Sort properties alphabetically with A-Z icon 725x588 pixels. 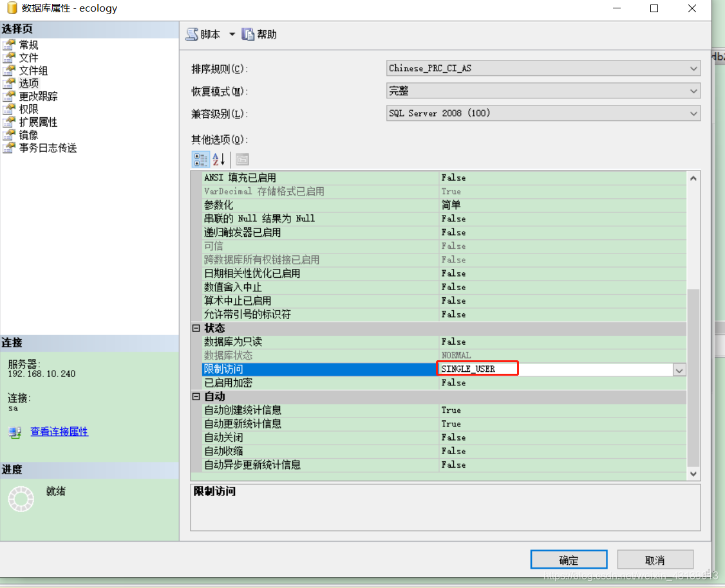coord(219,160)
